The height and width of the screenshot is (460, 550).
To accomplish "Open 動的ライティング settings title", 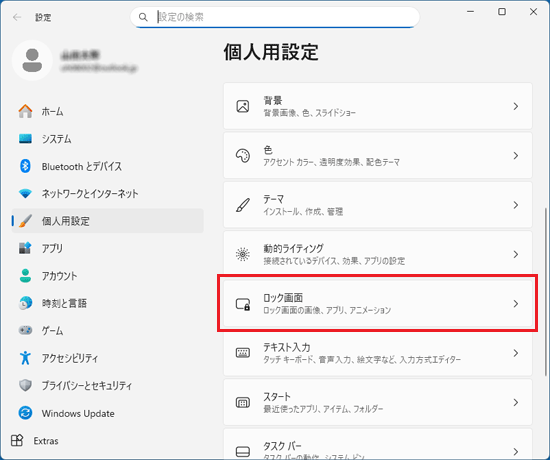I will pyautogui.click(x=293, y=248).
